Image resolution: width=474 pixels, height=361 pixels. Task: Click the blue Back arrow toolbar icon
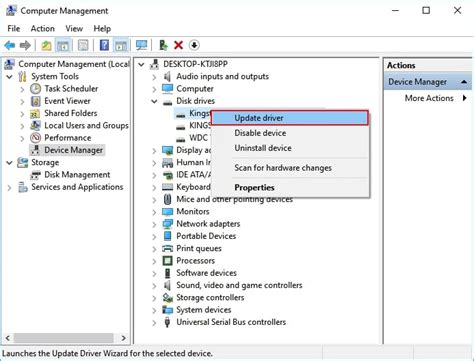tap(10, 45)
